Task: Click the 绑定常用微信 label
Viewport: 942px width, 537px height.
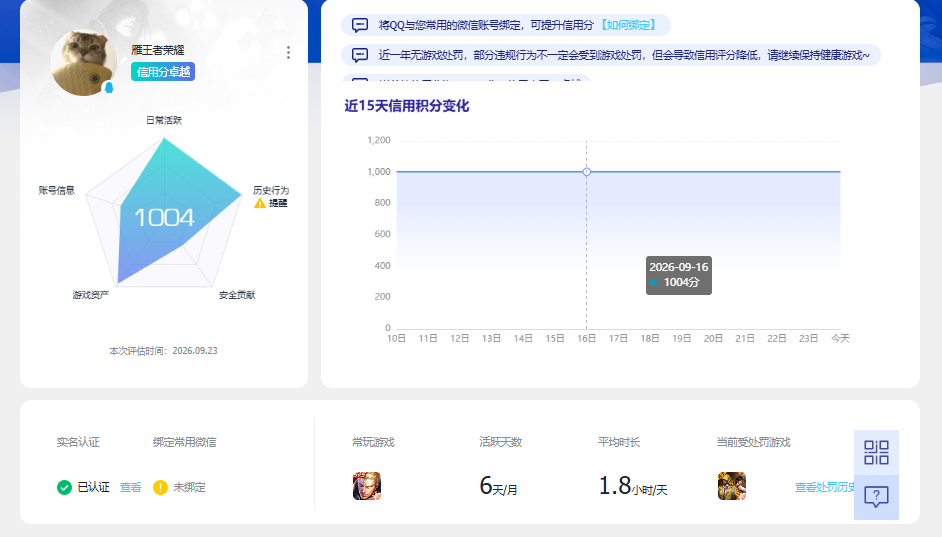Action: click(x=184, y=442)
